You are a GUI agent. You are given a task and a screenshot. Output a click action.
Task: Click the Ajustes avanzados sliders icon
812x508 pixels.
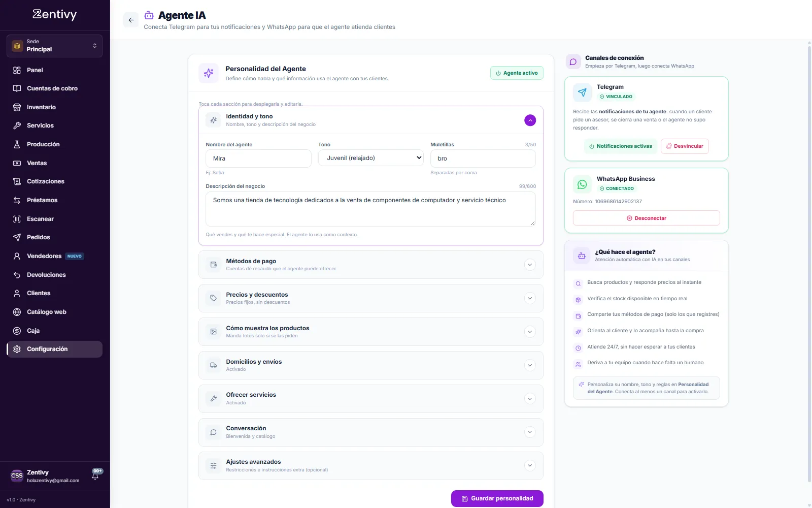click(x=214, y=466)
